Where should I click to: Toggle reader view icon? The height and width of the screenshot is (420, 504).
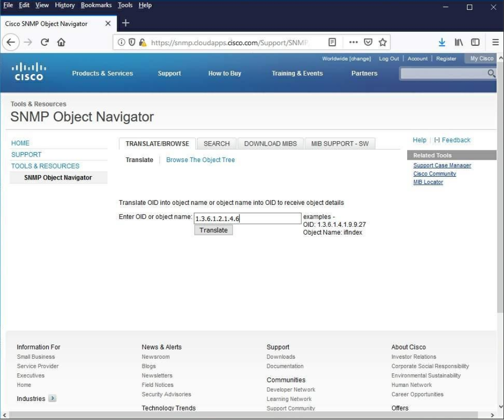coord(332,42)
